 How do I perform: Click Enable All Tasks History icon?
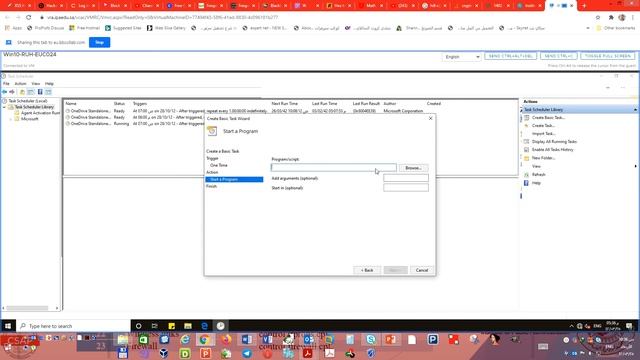tap(527, 150)
